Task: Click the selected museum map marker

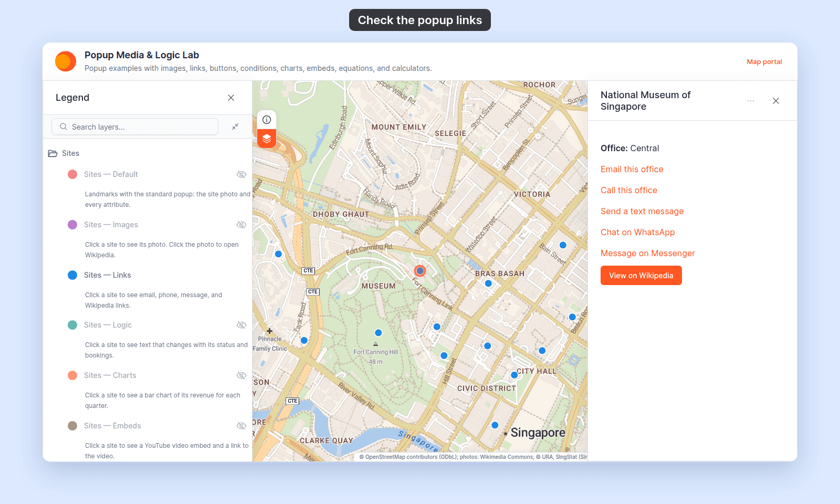Action: point(419,271)
